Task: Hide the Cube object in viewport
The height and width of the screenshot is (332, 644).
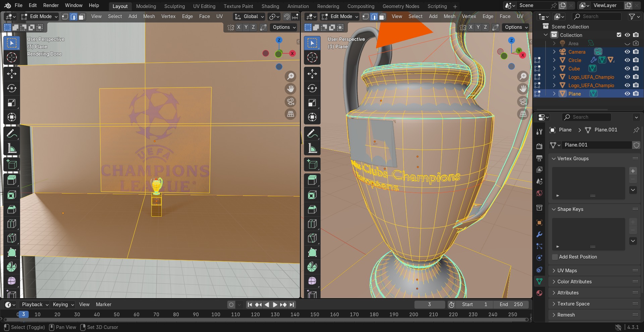Action: [627, 68]
